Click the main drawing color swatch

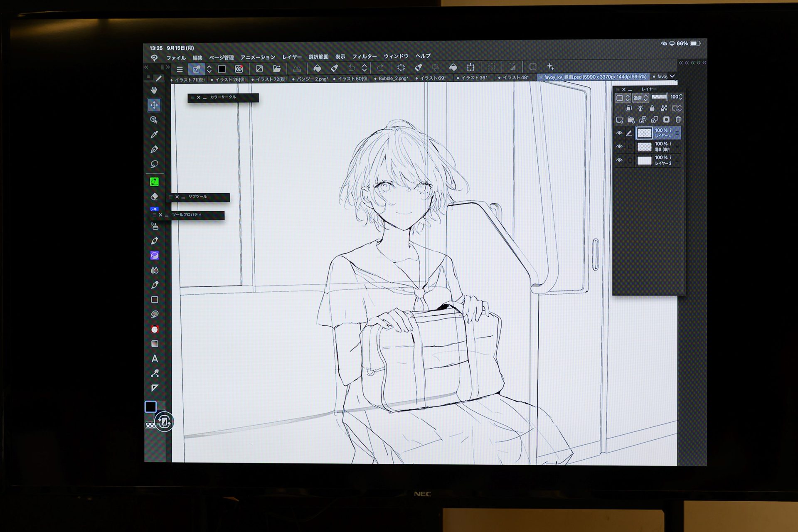(150, 406)
